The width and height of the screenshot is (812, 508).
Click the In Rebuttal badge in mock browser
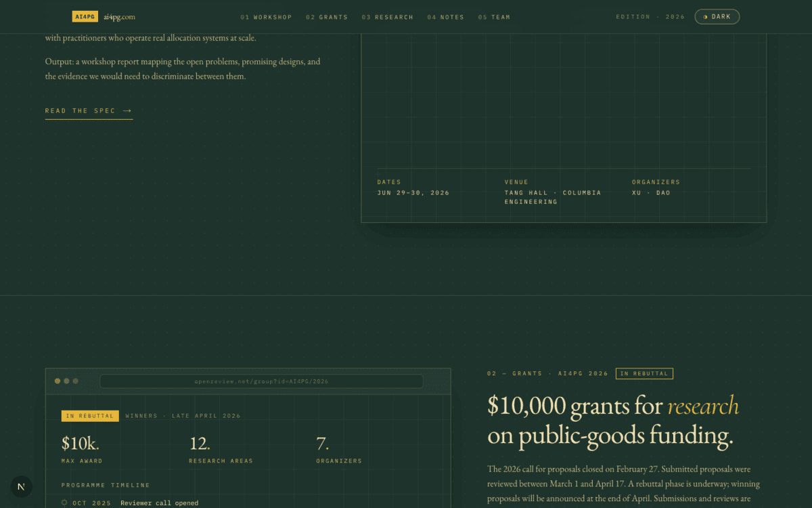pos(90,416)
